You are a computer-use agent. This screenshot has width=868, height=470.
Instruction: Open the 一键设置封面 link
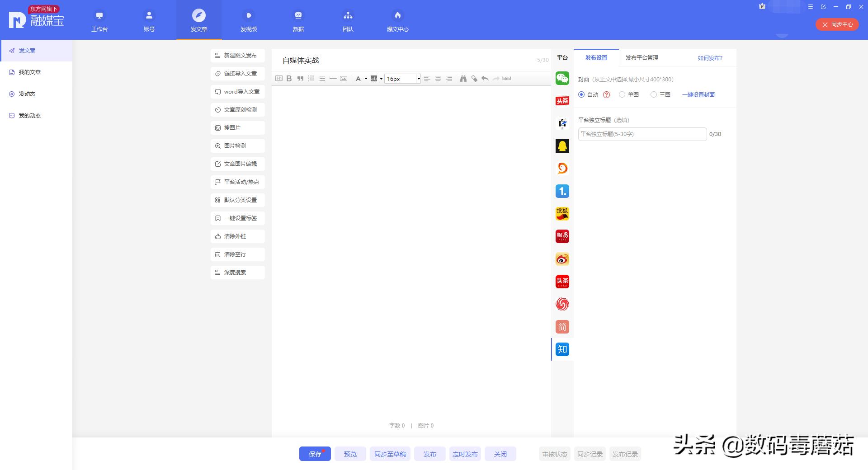tap(698, 95)
